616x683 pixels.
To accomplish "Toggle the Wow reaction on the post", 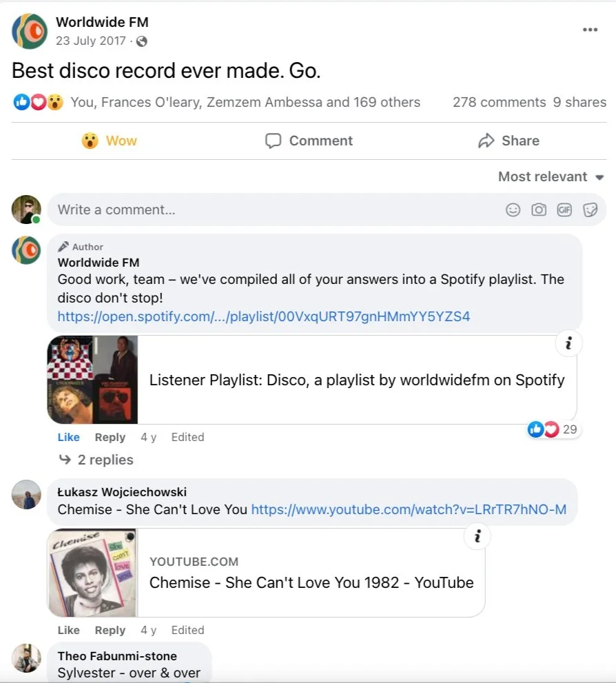I will pos(110,141).
